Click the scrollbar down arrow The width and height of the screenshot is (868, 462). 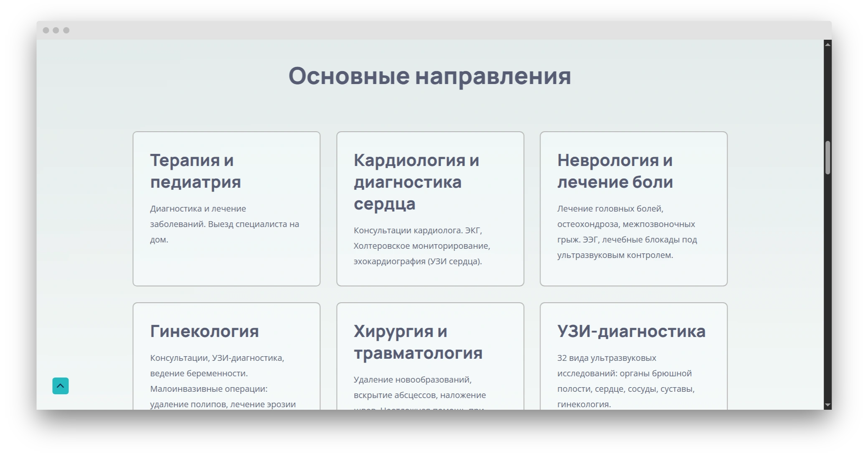point(827,405)
